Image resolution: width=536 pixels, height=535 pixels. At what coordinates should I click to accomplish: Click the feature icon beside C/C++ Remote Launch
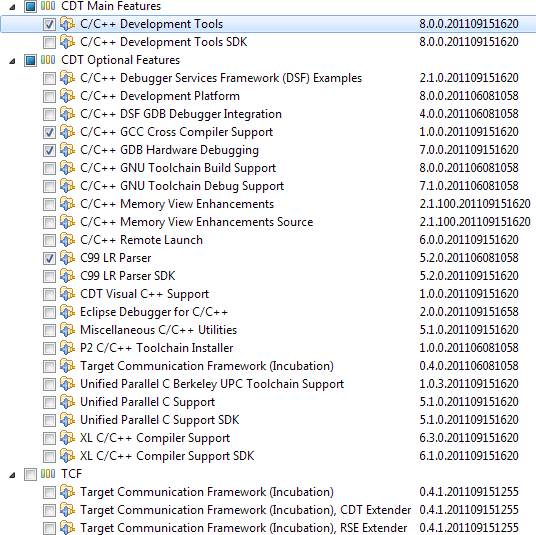pos(67,240)
